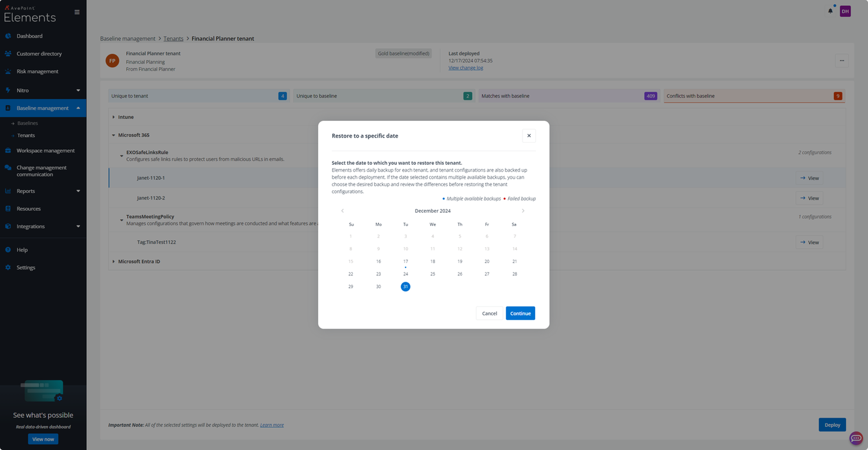Open the chat bubble support icon

point(856,438)
